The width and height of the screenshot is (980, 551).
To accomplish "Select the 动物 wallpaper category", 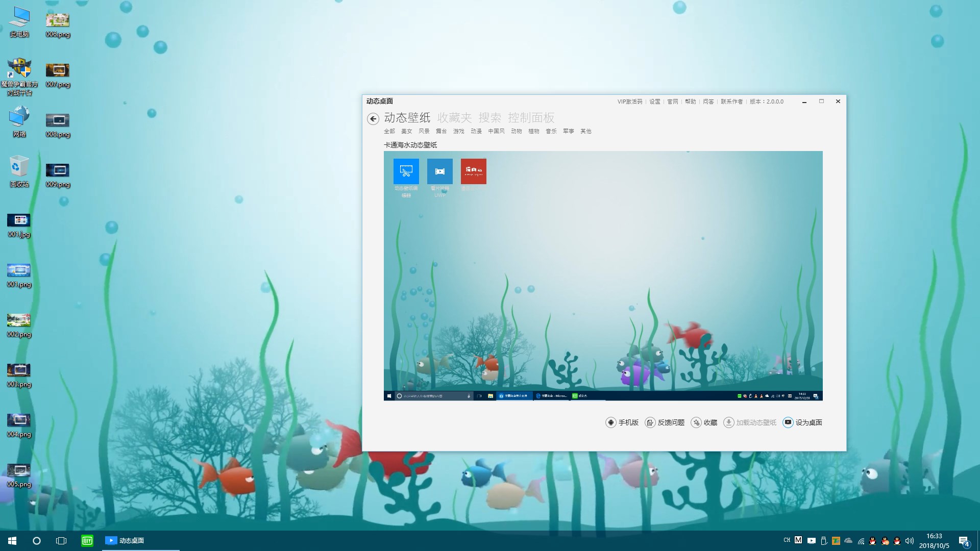I will [516, 131].
